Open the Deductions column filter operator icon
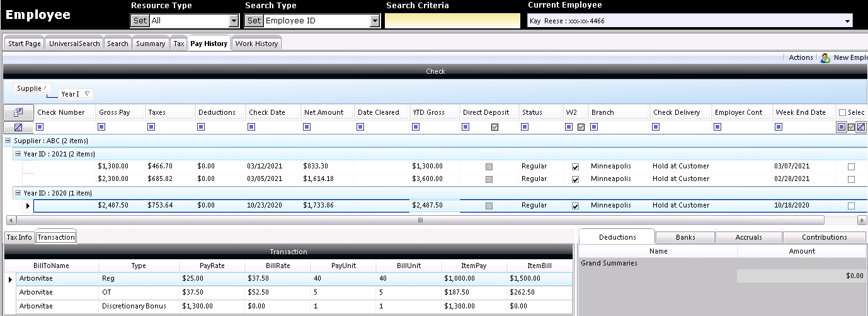Screen dimensions: 868x316 click(x=202, y=127)
